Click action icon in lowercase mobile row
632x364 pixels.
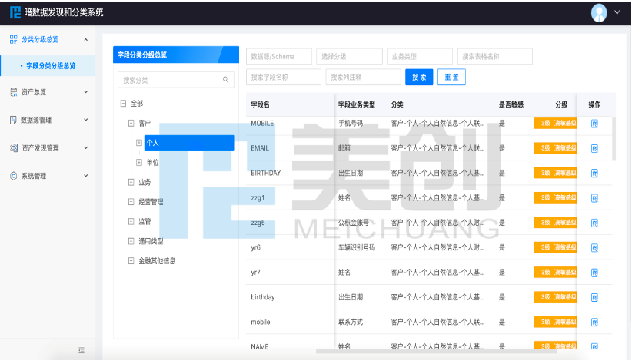tap(594, 322)
